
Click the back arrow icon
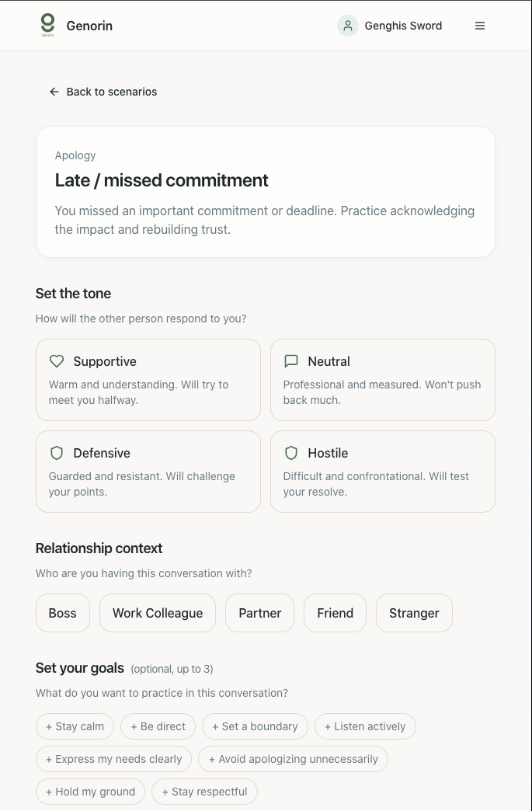(54, 92)
